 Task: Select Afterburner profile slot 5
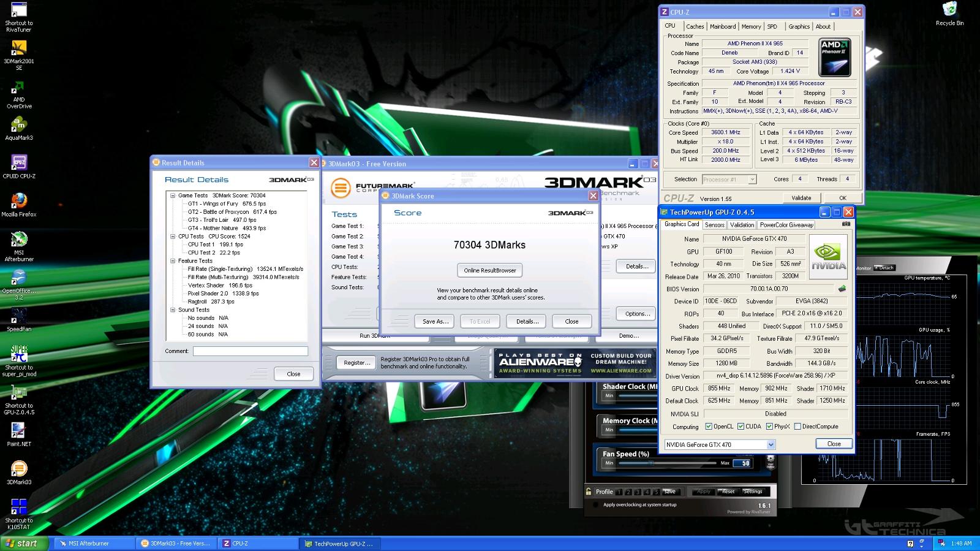[657, 492]
